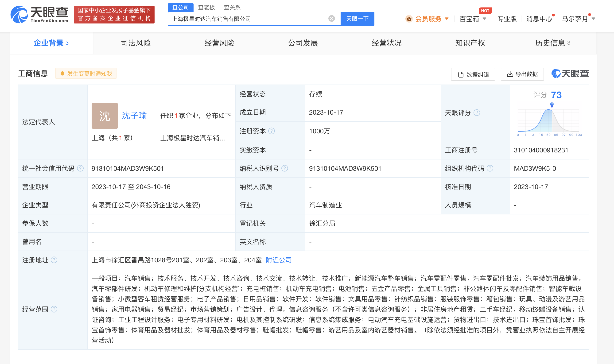Open the 马尔萨月 user menu
This screenshot has height=364, width=614.
578,19
